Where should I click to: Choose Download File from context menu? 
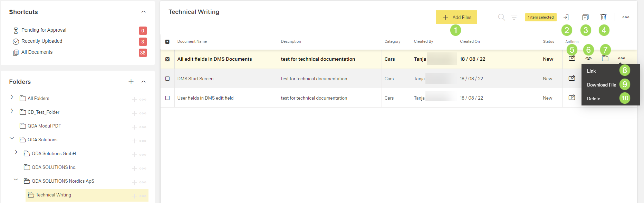tap(601, 85)
